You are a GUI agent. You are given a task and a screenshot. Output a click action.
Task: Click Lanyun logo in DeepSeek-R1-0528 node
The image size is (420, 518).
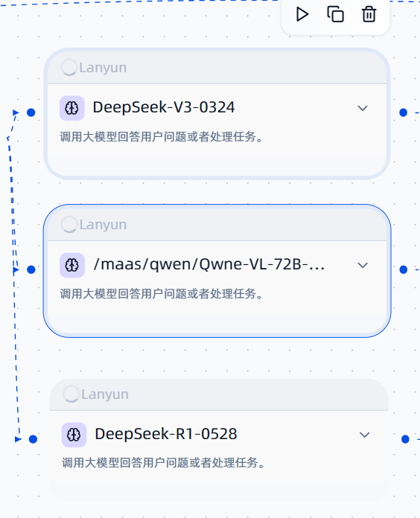click(71, 394)
